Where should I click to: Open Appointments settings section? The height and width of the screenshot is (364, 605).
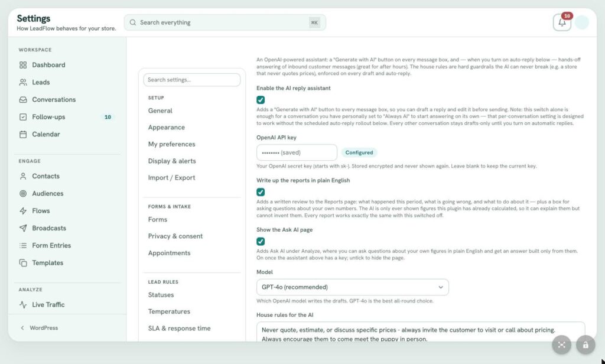[x=170, y=253]
